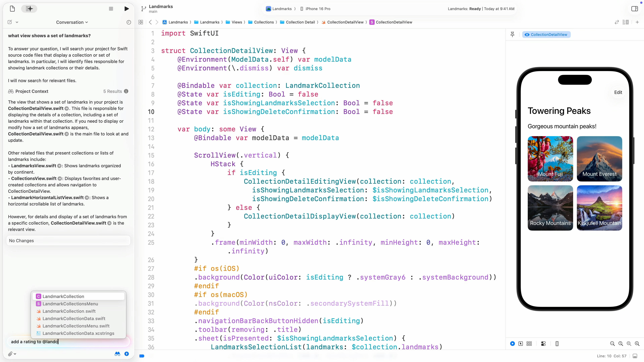This screenshot has height=362, width=644.
Task: Open conversation history clock icon
Action: pos(128,22)
